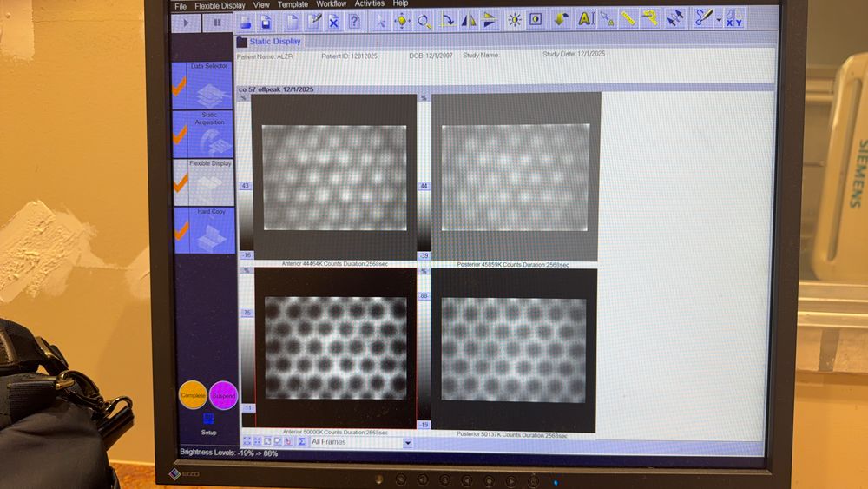The width and height of the screenshot is (868, 489).
Task: Expand the drawing tool dropdown arrow
Action: (x=719, y=20)
